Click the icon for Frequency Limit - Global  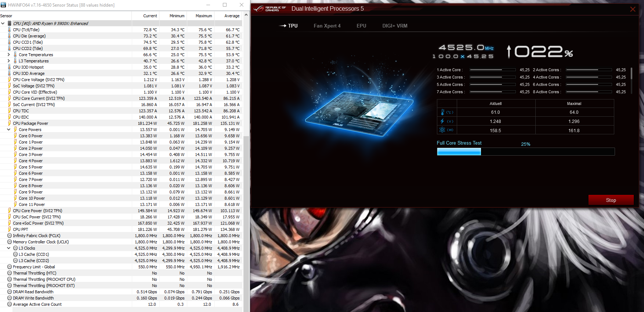[x=10, y=266]
